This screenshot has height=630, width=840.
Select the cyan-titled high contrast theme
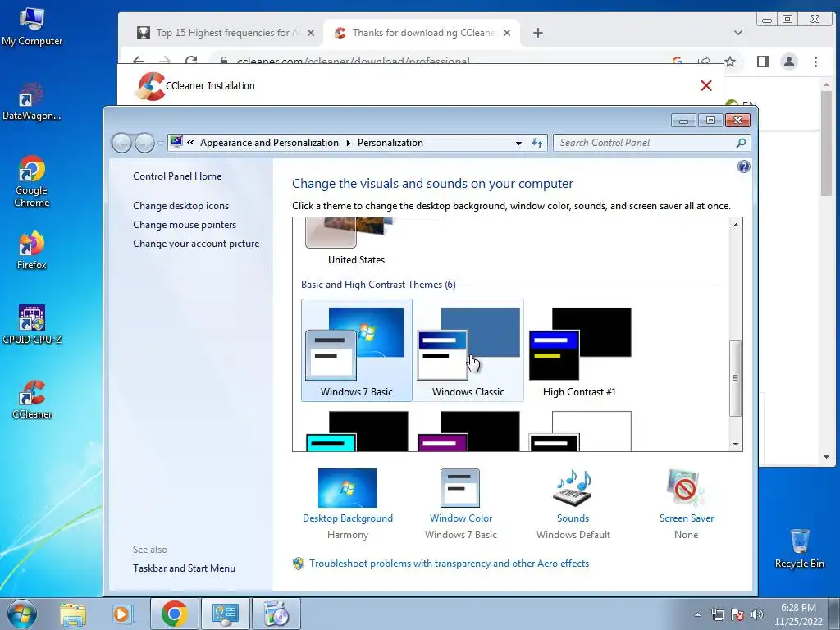(x=356, y=431)
